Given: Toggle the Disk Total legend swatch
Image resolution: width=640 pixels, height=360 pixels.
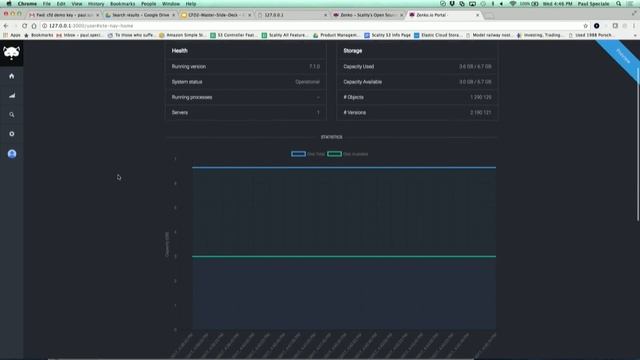Looking at the screenshot, I should [x=298, y=154].
